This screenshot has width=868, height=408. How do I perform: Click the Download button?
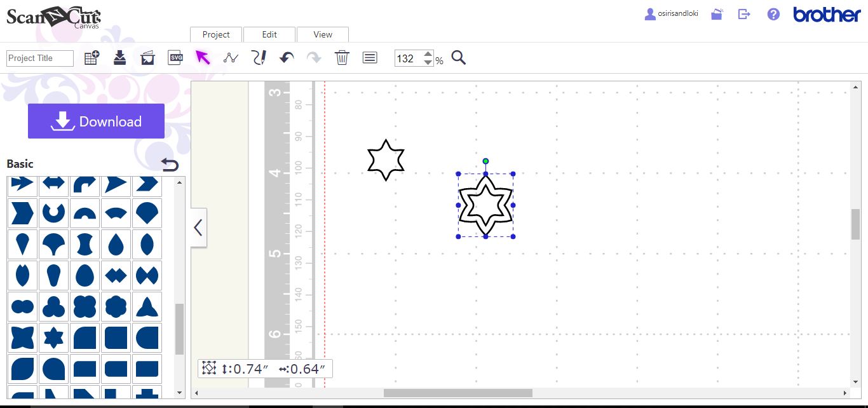[96, 121]
